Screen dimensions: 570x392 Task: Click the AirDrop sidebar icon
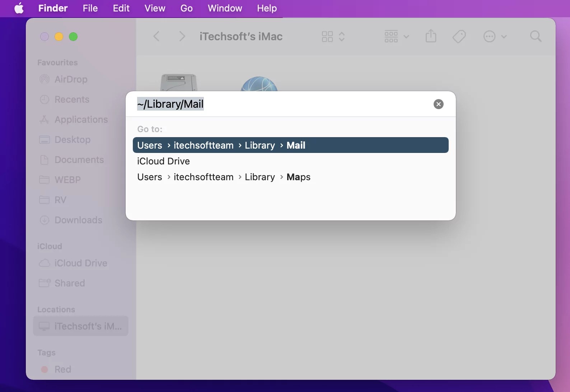[44, 79]
